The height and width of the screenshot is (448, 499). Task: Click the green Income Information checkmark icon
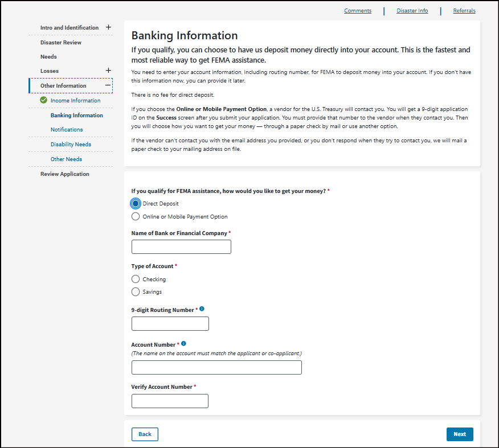click(44, 100)
